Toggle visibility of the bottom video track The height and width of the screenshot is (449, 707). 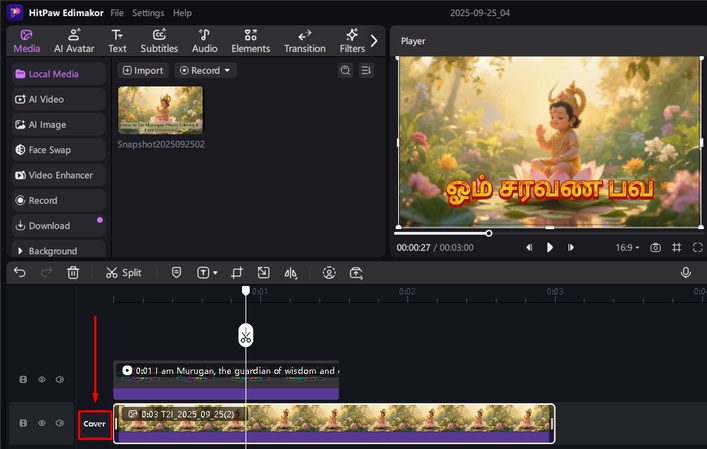click(42, 423)
